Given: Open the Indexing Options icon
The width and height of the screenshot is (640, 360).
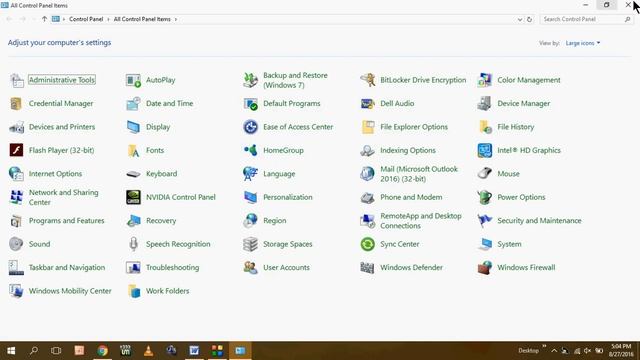Looking at the screenshot, I should tap(368, 151).
